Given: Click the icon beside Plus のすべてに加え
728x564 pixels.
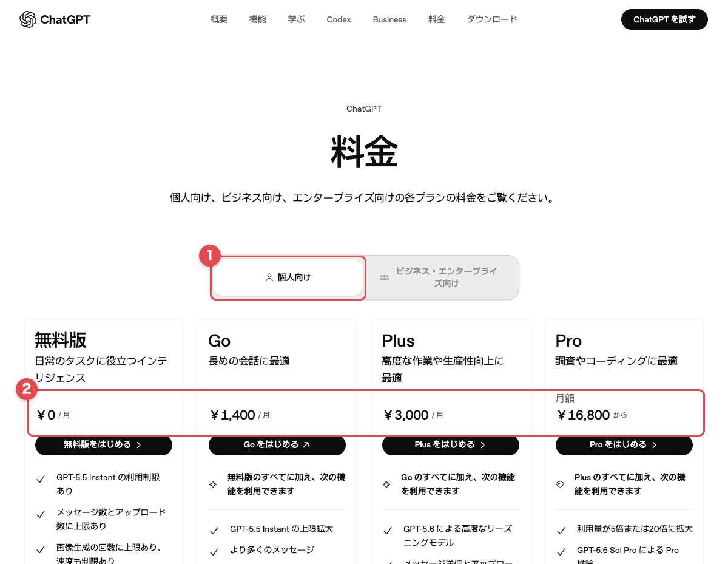Looking at the screenshot, I should tap(560, 484).
